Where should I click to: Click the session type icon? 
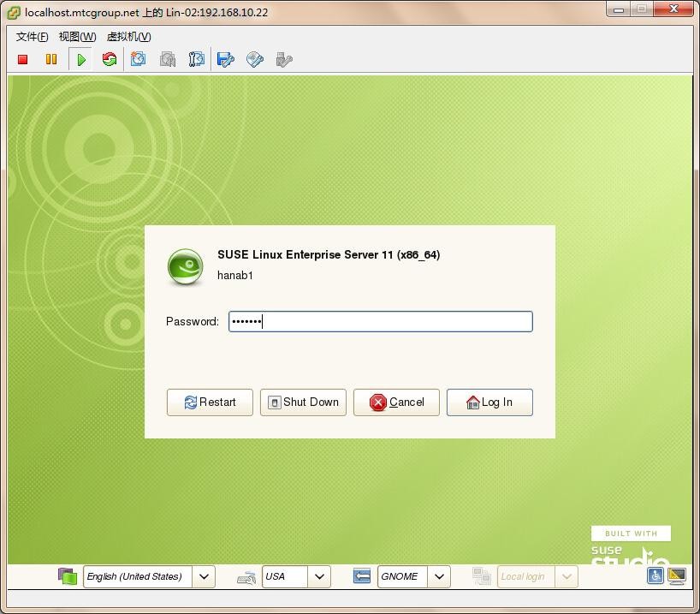pyautogui.click(x=362, y=576)
